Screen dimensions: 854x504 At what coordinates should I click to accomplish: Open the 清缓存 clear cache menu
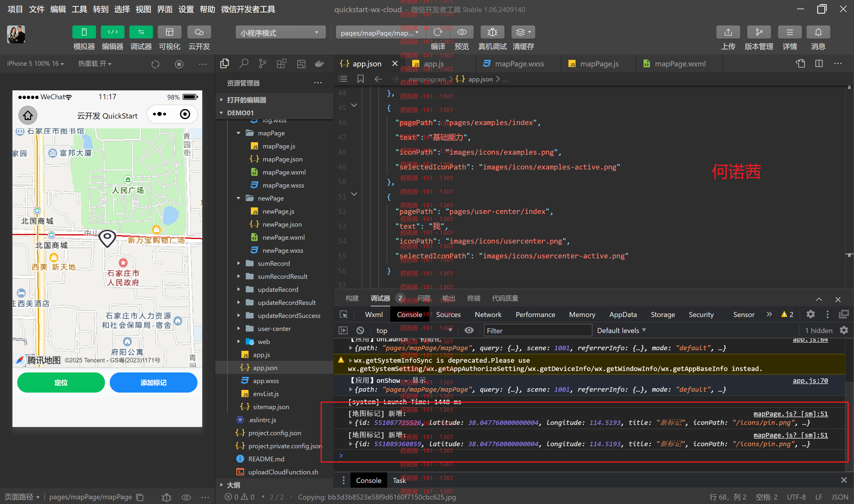pos(523,32)
